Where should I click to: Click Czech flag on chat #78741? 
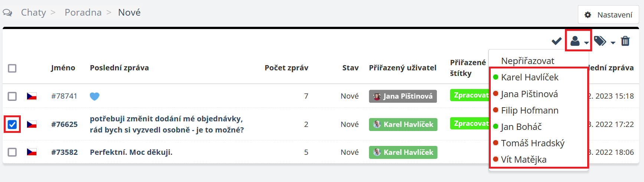coord(32,96)
